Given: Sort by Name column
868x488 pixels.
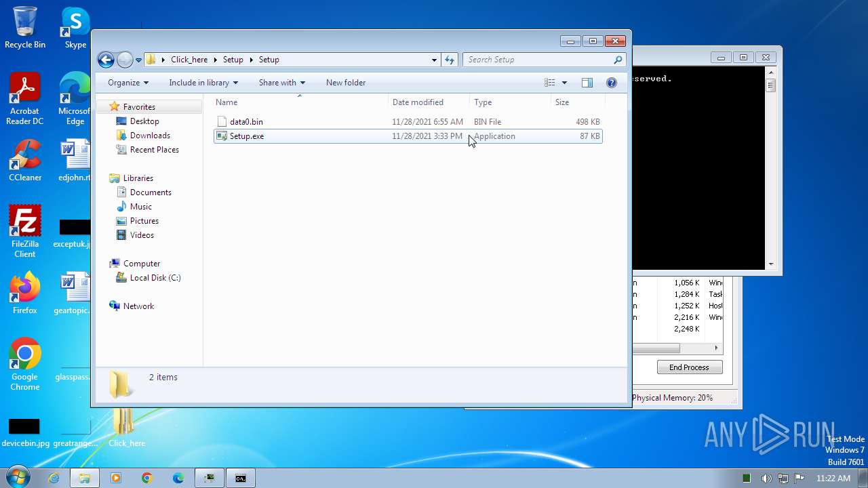Looking at the screenshot, I should click(x=300, y=102).
